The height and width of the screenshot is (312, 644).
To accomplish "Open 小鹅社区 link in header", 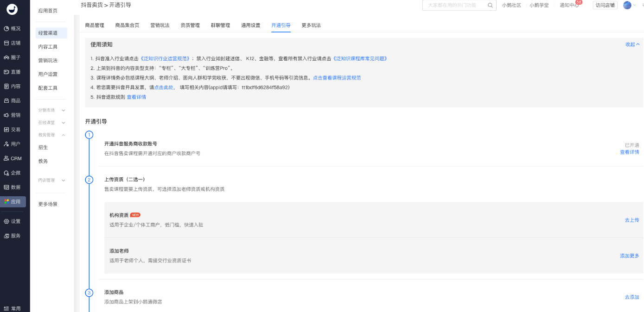I will click(x=511, y=5).
